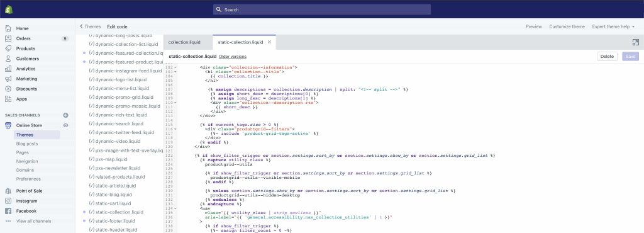Open the Older versions link

[x=233, y=56]
